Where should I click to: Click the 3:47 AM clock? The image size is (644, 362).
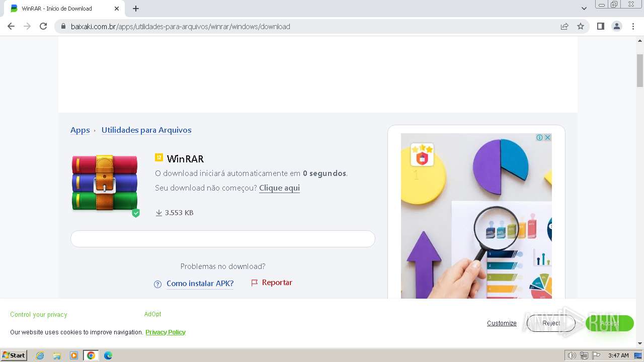point(618,355)
